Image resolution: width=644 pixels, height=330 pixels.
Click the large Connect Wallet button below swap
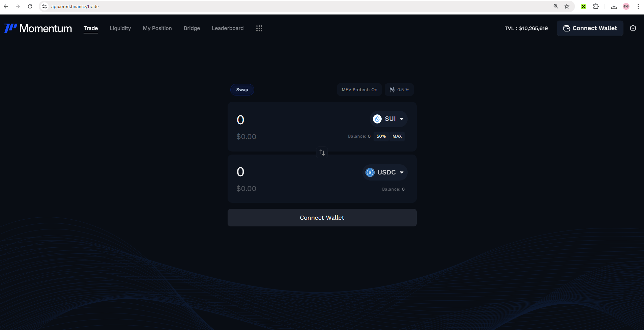click(x=322, y=218)
